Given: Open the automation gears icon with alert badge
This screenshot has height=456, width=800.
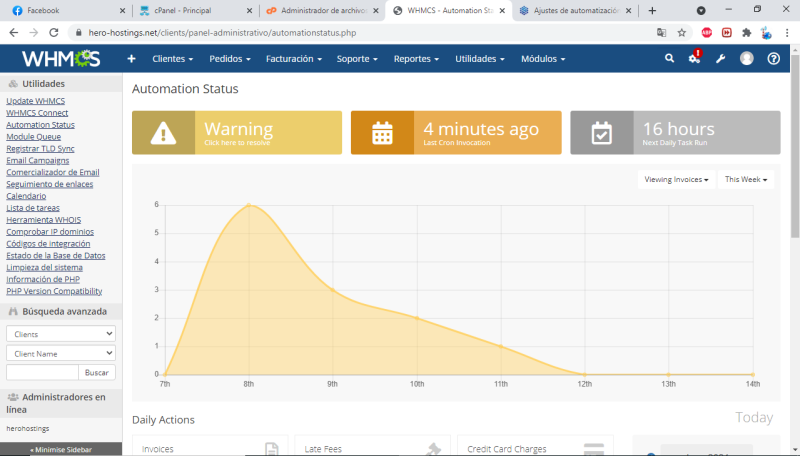Looking at the screenshot, I should tap(695, 59).
